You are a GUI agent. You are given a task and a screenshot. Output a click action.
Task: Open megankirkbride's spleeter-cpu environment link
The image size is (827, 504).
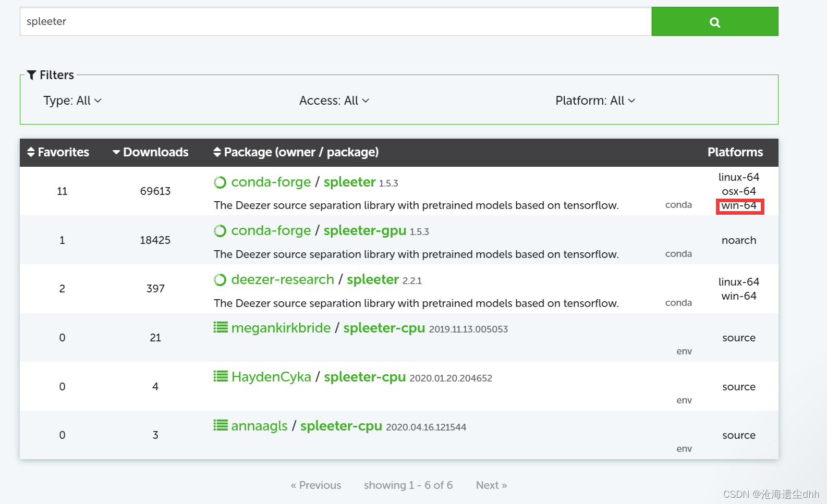tap(384, 328)
